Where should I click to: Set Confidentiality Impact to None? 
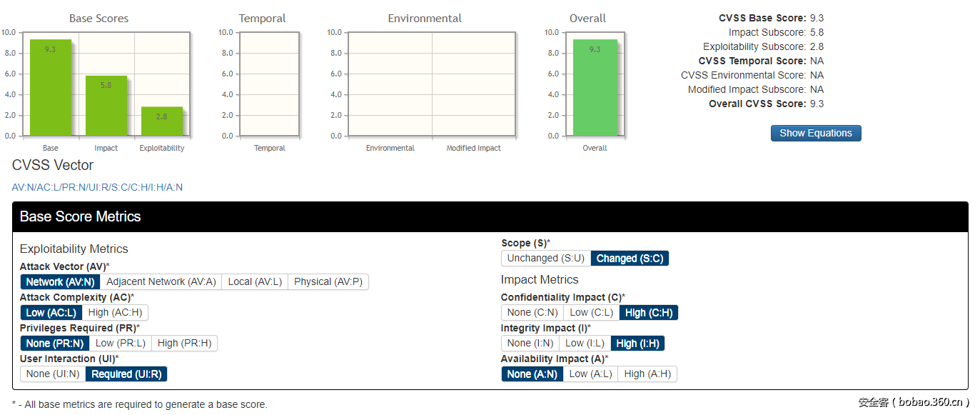[x=532, y=312]
